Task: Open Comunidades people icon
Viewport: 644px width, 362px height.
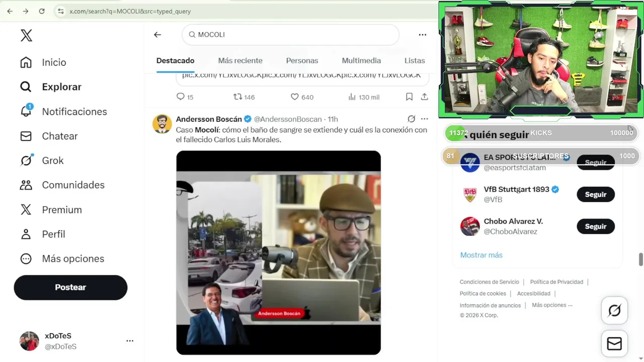Action: 26,185
